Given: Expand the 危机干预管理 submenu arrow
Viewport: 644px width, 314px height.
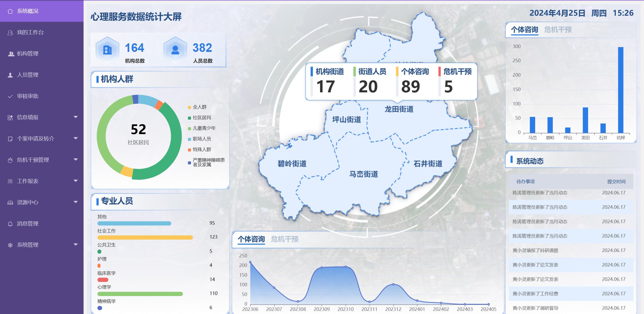Looking at the screenshot, I should point(75,159).
